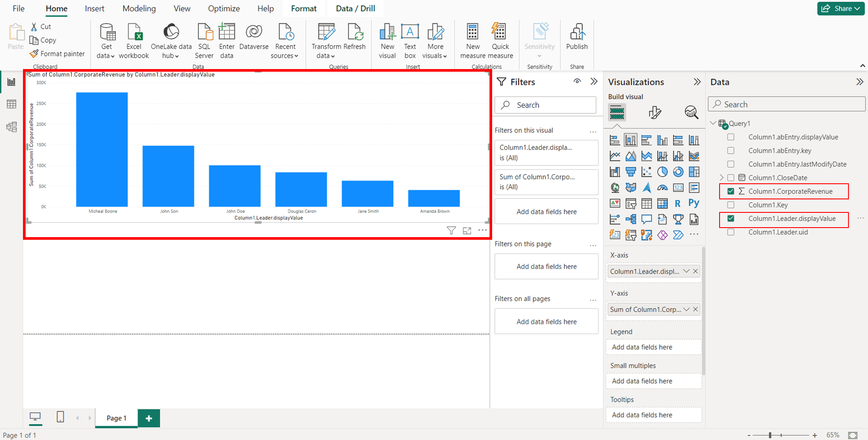This screenshot has width=868, height=440.
Task: Uncheck Column1.CorporateRevenue field
Action: 731,191
